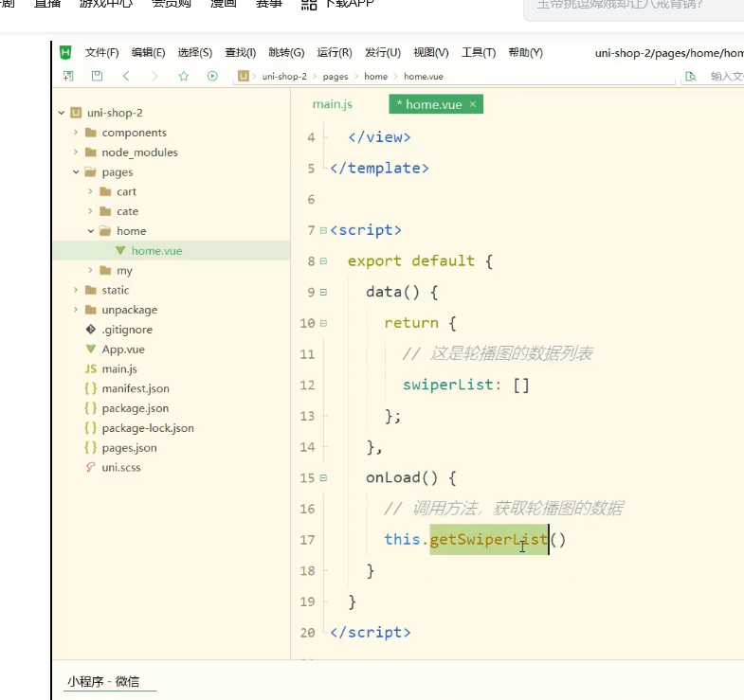Click the save icon in toolbar
Image resolution: width=744 pixels, height=700 pixels.
click(97, 76)
